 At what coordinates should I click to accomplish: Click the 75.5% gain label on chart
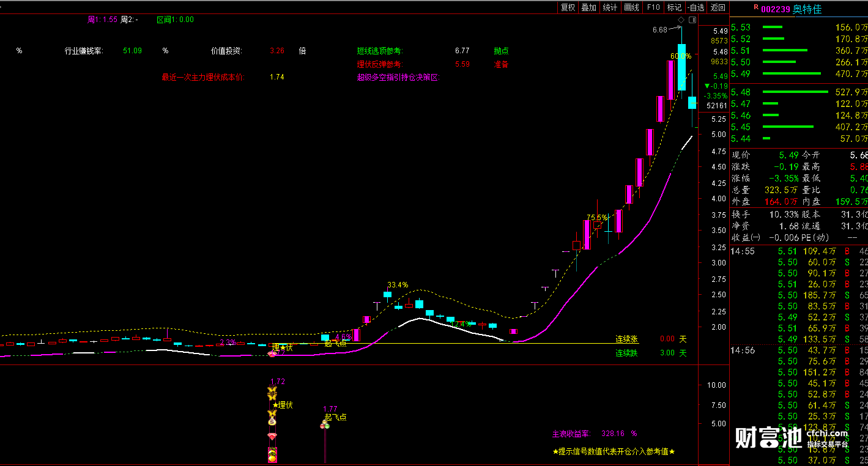[598, 217]
